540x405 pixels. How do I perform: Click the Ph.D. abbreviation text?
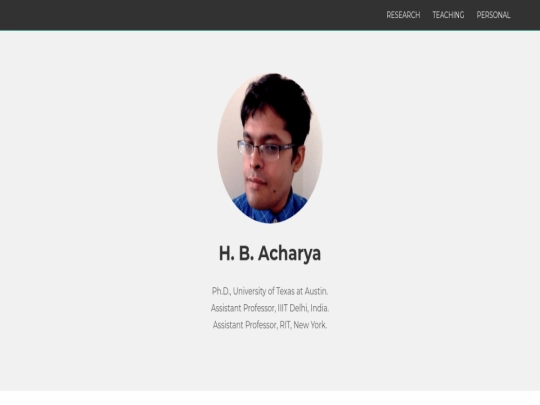click(221, 291)
